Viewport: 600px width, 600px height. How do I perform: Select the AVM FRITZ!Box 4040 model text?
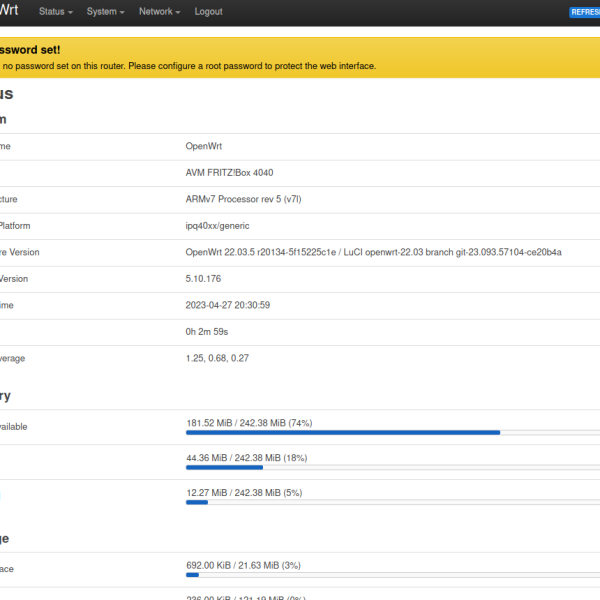(229, 173)
